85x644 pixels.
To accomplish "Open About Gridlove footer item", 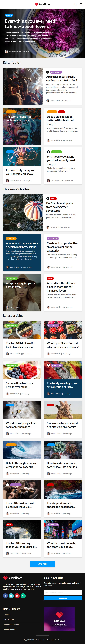I will 10,629.
